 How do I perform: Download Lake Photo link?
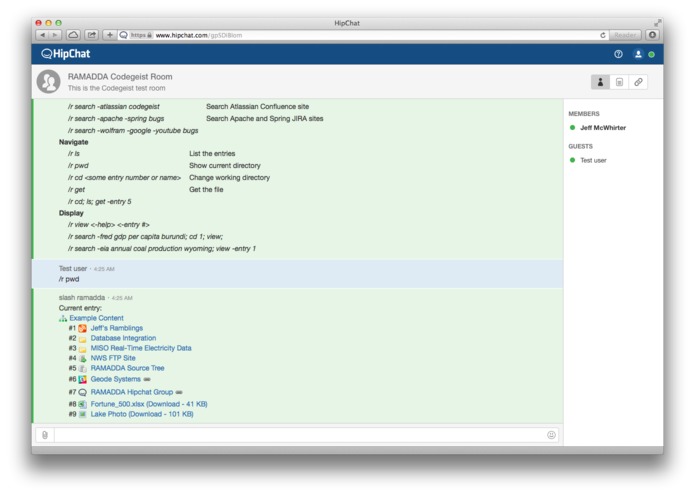click(x=142, y=414)
